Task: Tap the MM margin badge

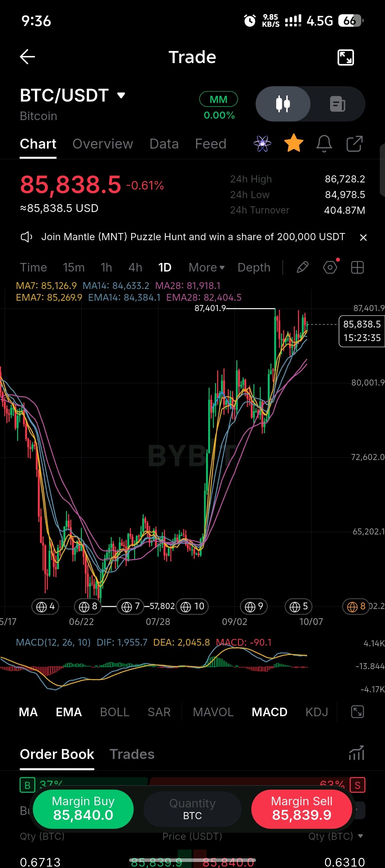Action: click(x=219, y=99)
